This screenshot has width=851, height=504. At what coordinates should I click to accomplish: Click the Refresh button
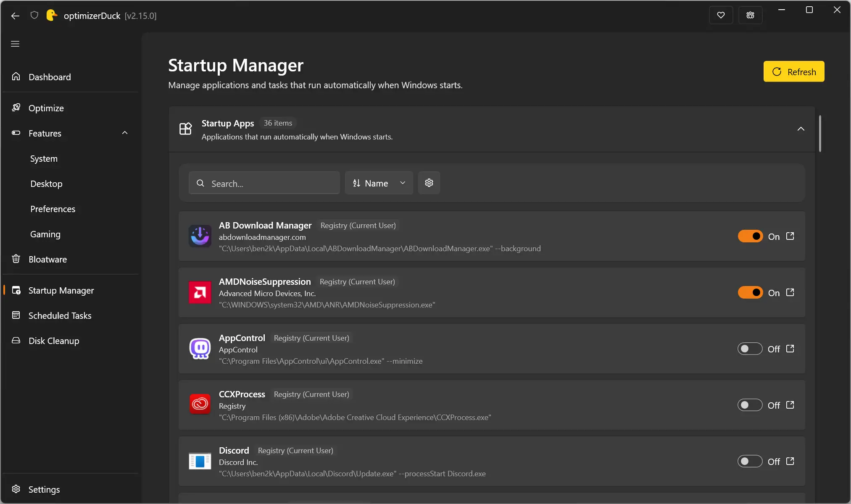pyautogui.click(x=794, y=72)
